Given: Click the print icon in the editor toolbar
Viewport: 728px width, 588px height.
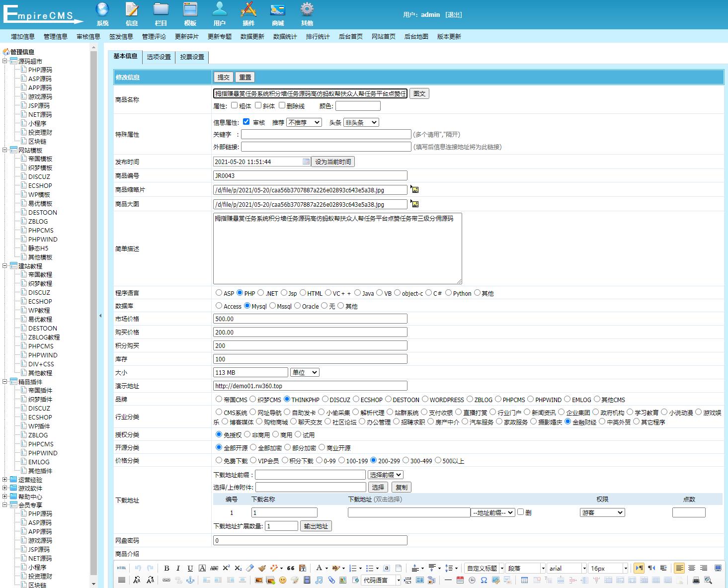Looking at the screenshot, I should pyautogui.click(x=696, y=580).
